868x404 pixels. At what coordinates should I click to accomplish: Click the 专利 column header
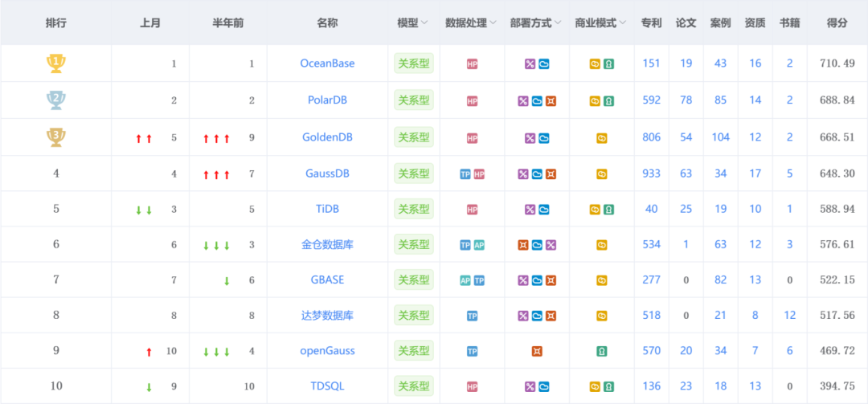point(651,23)
